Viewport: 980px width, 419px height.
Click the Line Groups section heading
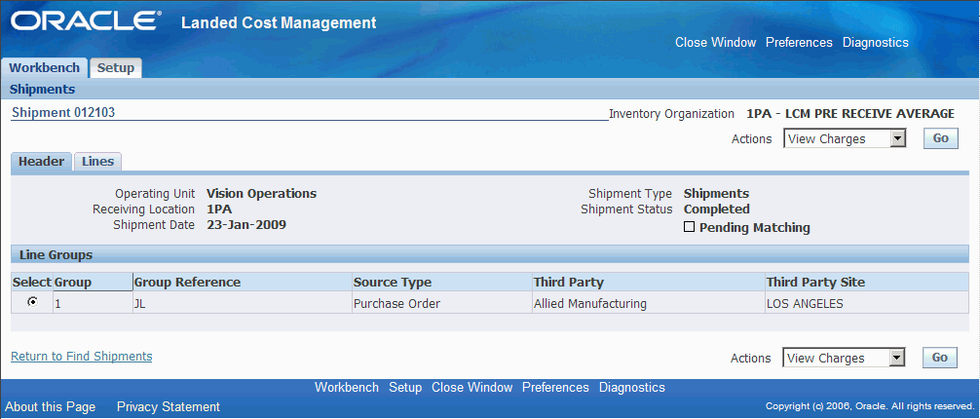57,254
